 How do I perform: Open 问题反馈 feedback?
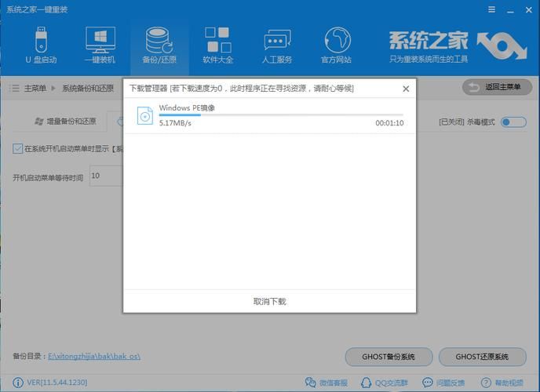[443, 383]
